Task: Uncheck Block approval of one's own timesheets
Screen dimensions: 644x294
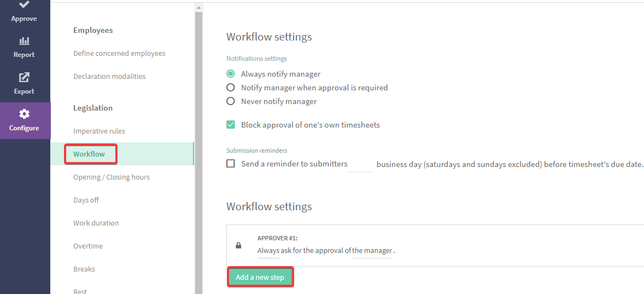Action: [231, 125]
